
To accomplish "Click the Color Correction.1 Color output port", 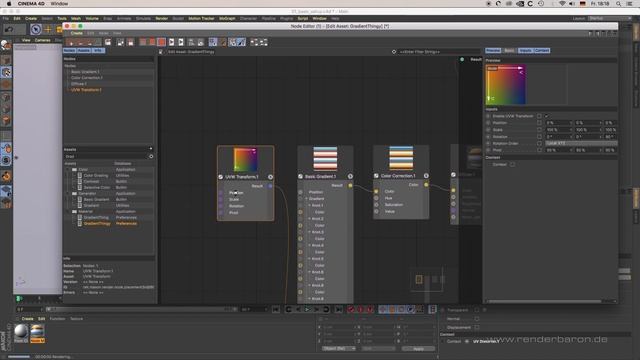I will [426, 184].
